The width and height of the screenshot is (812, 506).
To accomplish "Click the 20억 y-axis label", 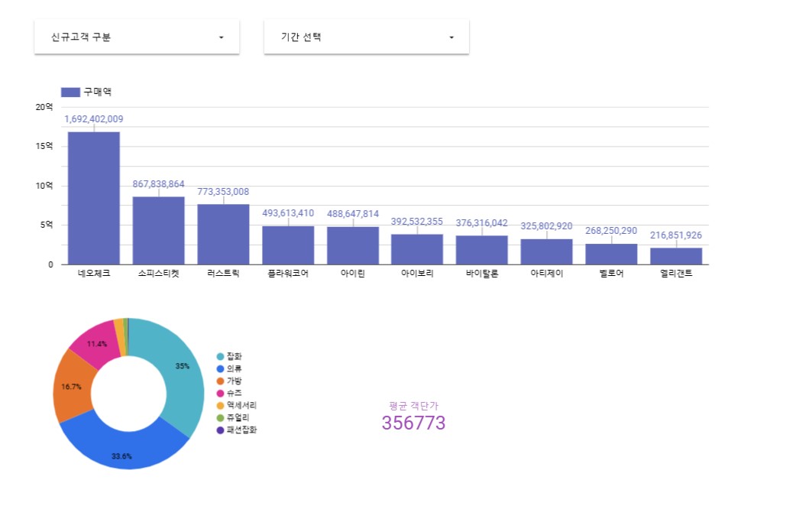I will tap(44, 107).
